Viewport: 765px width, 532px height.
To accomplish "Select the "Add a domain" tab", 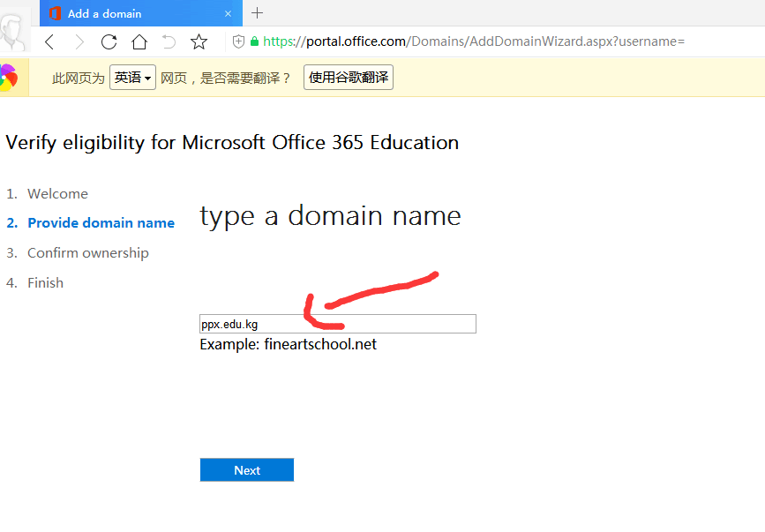I will [132, 13].
